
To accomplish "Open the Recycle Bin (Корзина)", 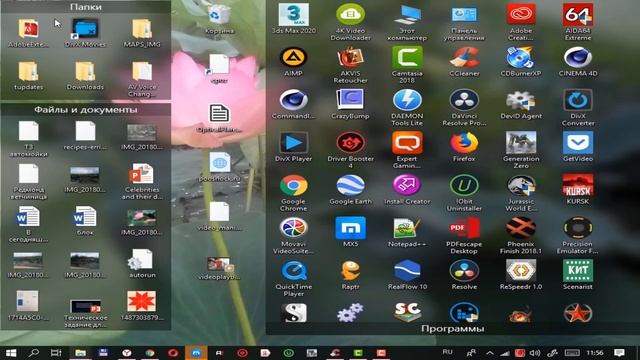I will point(219,15).
